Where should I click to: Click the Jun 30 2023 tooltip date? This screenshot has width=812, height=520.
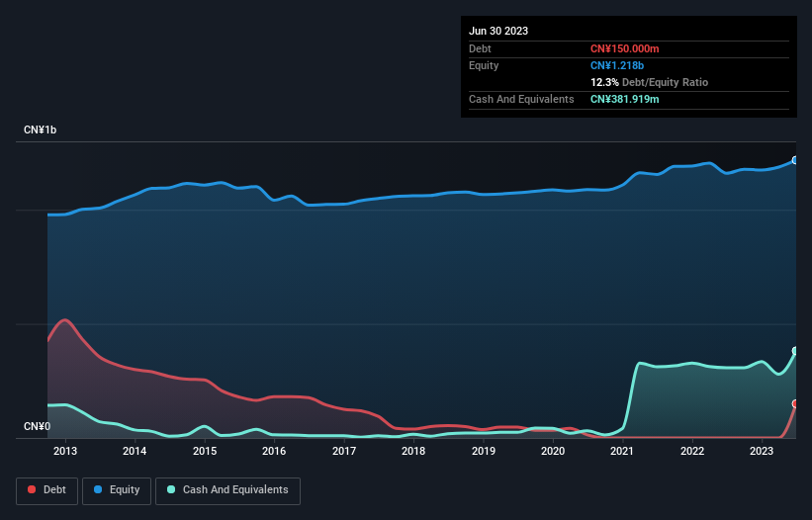[x=498, y=31]
